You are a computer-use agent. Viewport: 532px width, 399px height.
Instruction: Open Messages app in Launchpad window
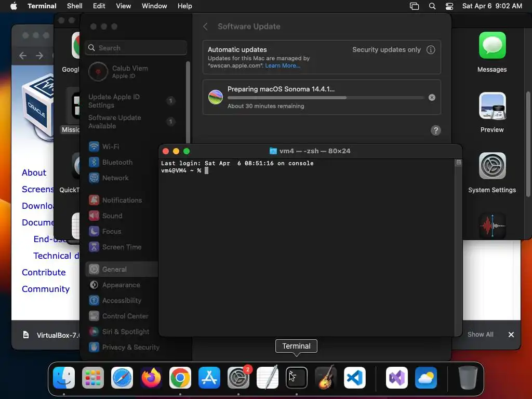point(493,46)
